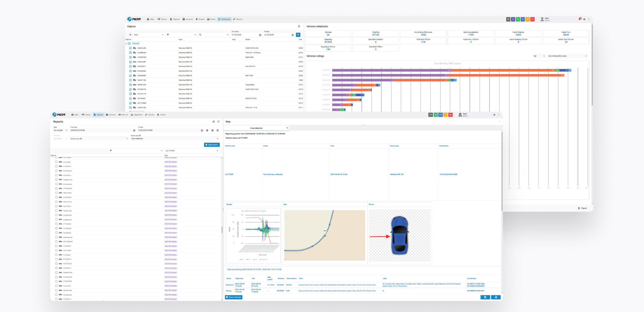Click the Build report button
Viewport: 644px width, 312px height.
click(x=212, y=145)
